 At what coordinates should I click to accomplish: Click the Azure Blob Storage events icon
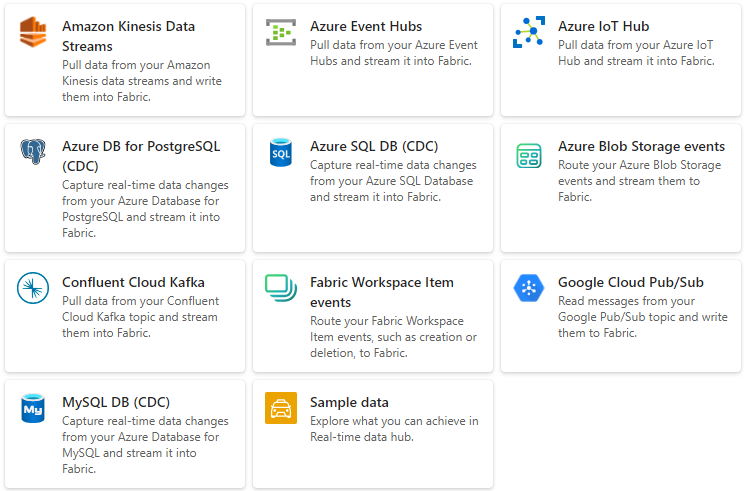tap(529, 156)
